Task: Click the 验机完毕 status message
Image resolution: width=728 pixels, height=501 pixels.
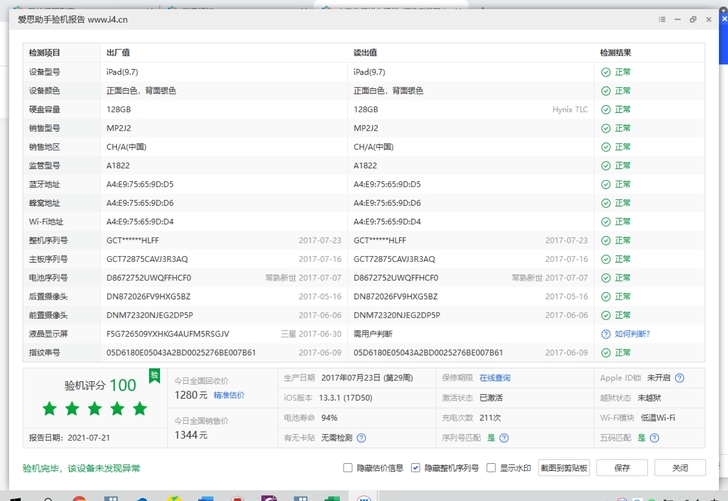Action: click(x=81, y=468)
